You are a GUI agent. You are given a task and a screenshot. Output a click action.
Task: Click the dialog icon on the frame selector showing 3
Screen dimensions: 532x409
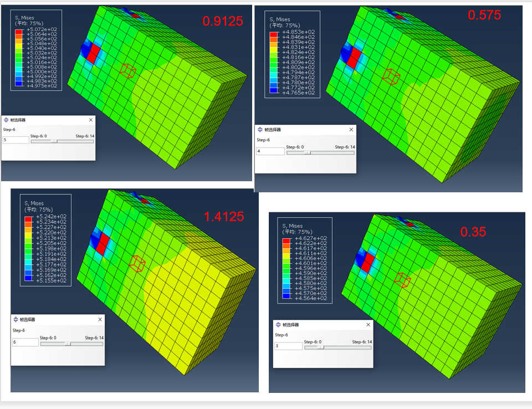pos(277,325)
